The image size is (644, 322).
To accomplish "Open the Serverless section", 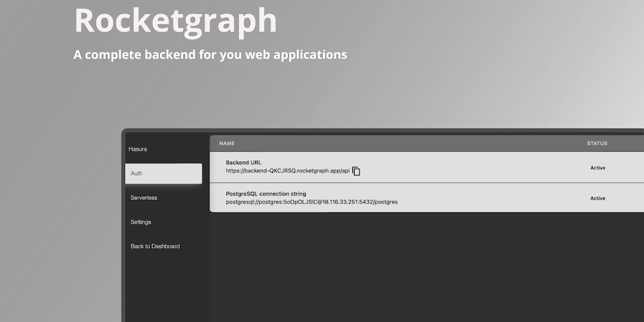I will 144,197.
